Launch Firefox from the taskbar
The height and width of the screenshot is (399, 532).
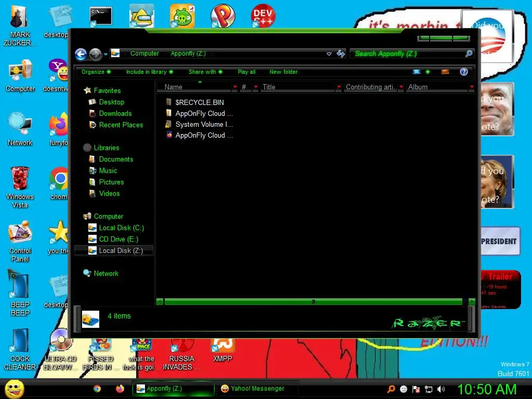coord(120,389)
